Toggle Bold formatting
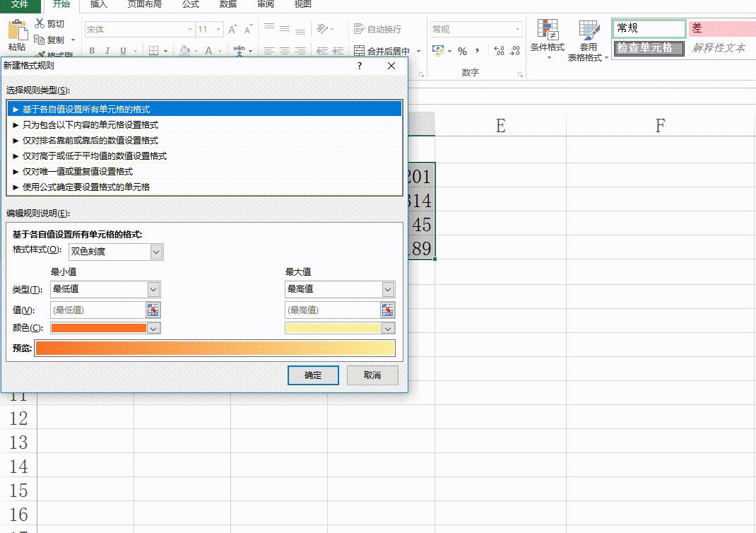 coord(91,52)
